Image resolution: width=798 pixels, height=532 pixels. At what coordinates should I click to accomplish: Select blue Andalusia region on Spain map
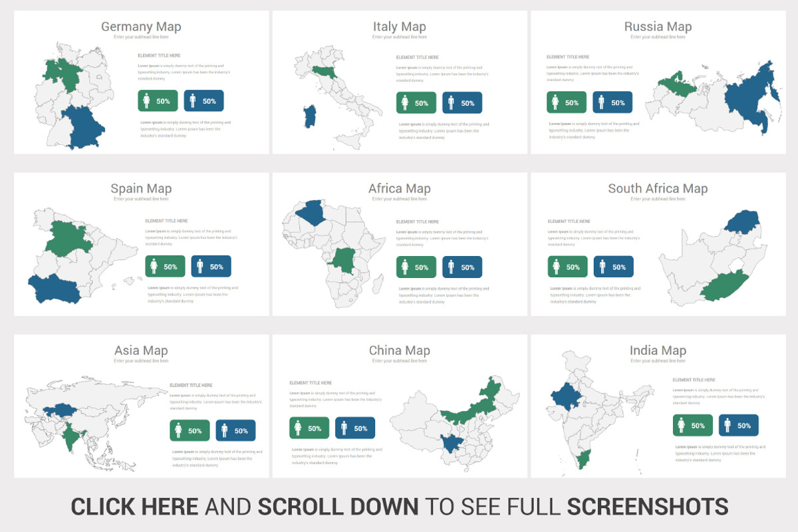pyautogui.click(x=55, y=289)
